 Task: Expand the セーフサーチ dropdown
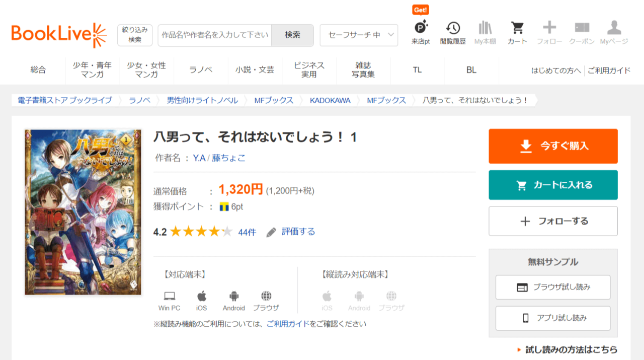point(359,35)
